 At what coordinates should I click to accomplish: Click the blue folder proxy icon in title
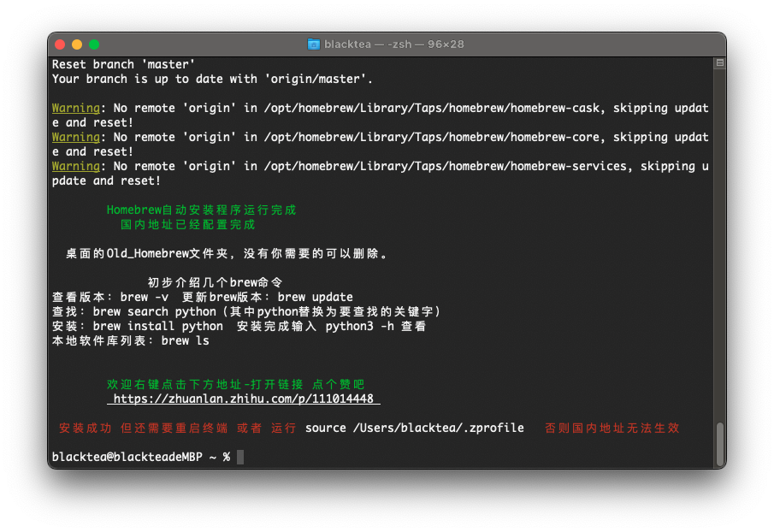point(314,44)
